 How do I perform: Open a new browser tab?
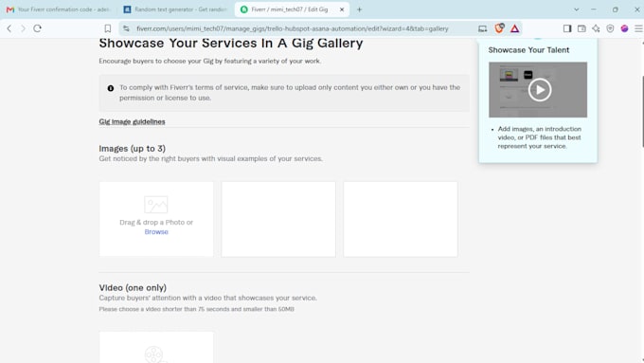pos(359,9)
